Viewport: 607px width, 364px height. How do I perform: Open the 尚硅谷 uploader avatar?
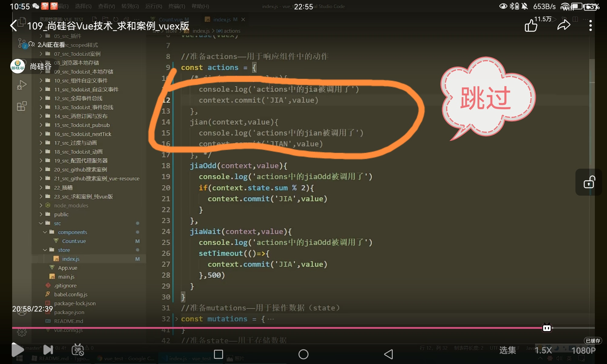tap(18, 66)
